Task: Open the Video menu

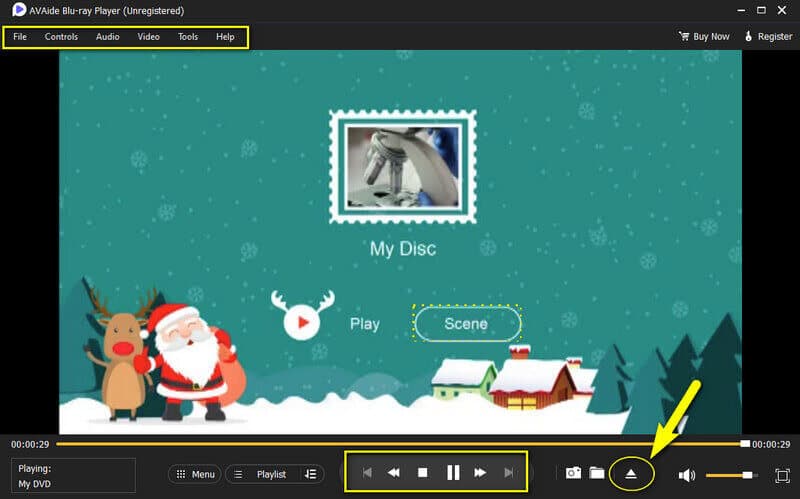Action: 148,37
